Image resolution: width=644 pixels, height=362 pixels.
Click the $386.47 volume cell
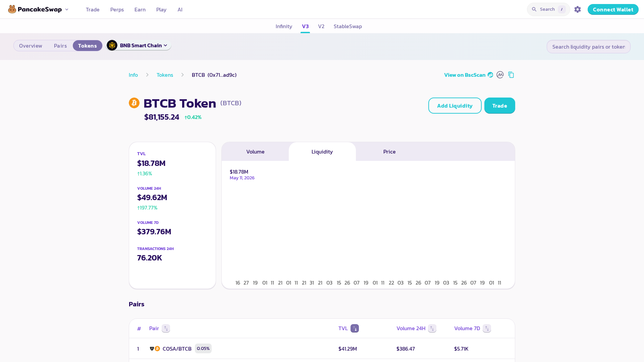click(x=406, y=349)
